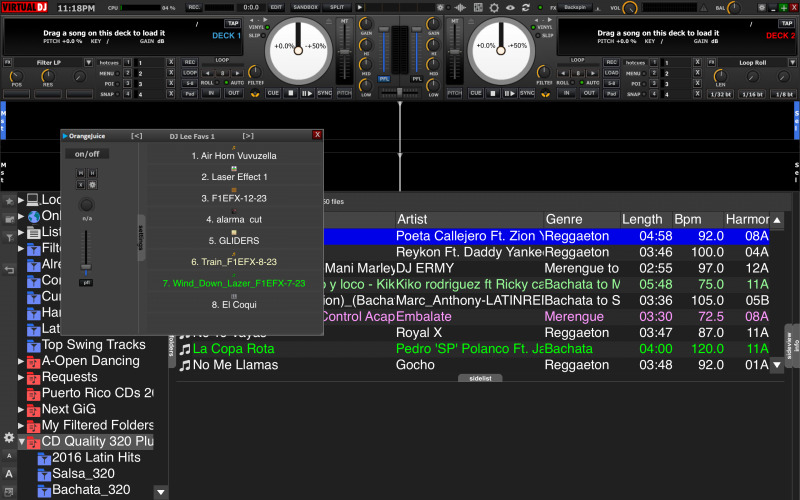This screenshot has height=500, width=800.
Task: Expand the Local tree node
Action: click(x=21, y=200)
